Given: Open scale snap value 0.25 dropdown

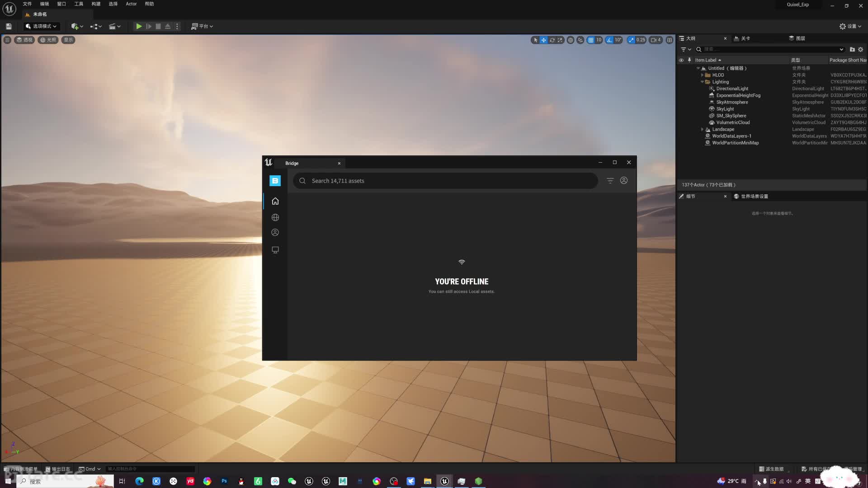Looking at the screenshot, I should [641, 40].
